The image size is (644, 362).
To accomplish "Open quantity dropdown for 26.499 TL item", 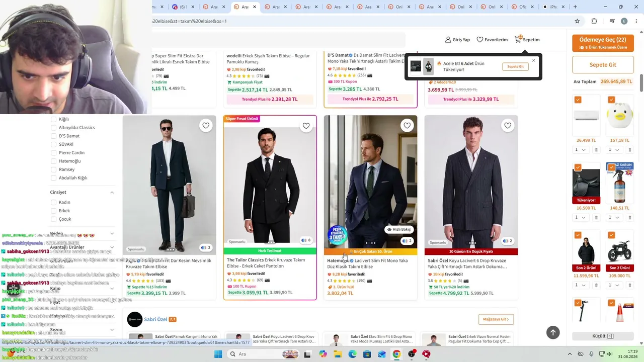I will tap(581, 150).
